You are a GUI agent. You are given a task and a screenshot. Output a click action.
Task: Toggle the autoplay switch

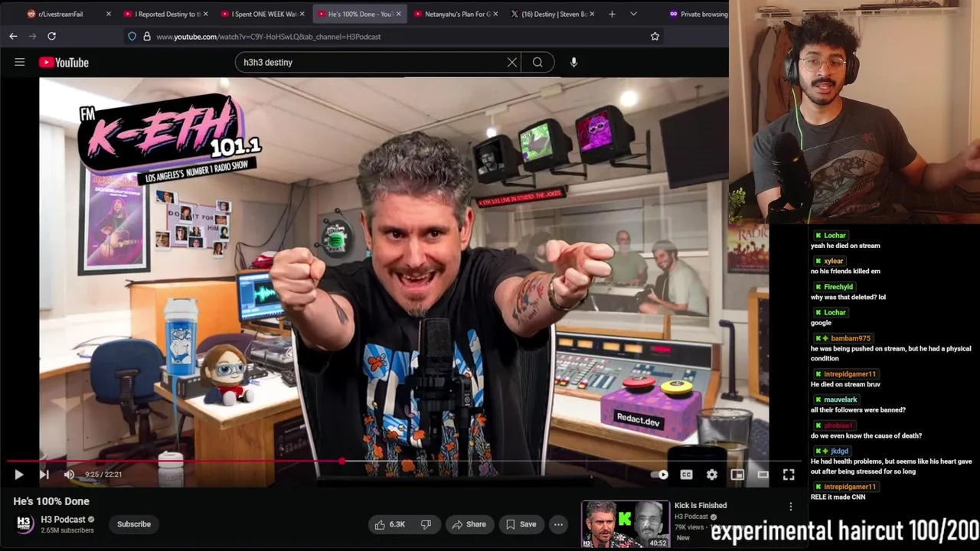point(660,474)
